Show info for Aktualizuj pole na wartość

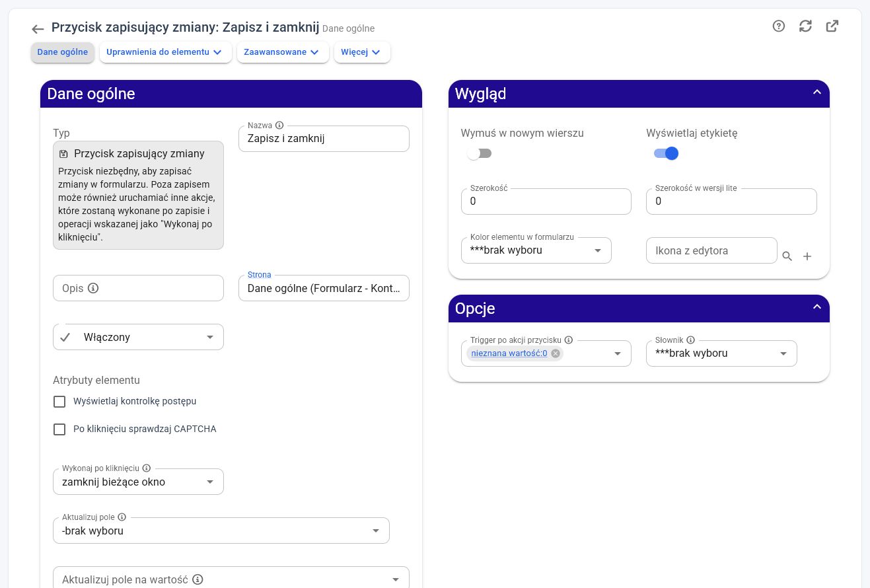[x=198, y=579]
